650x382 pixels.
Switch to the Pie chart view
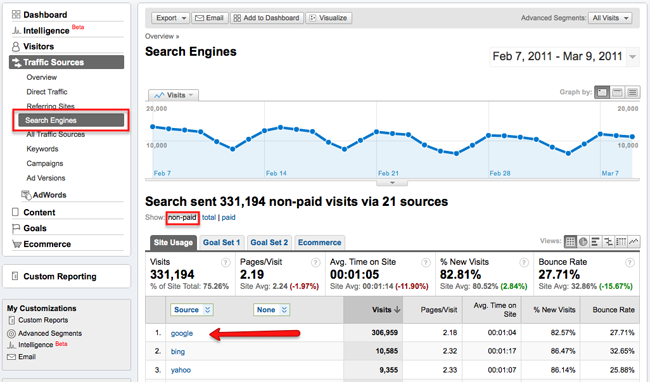583,242
